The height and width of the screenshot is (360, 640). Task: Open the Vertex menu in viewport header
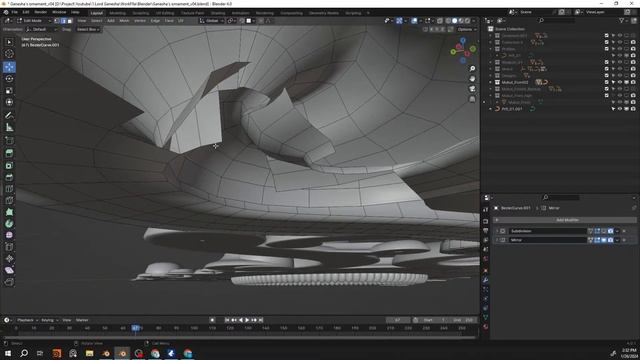(x=140, y=20)
